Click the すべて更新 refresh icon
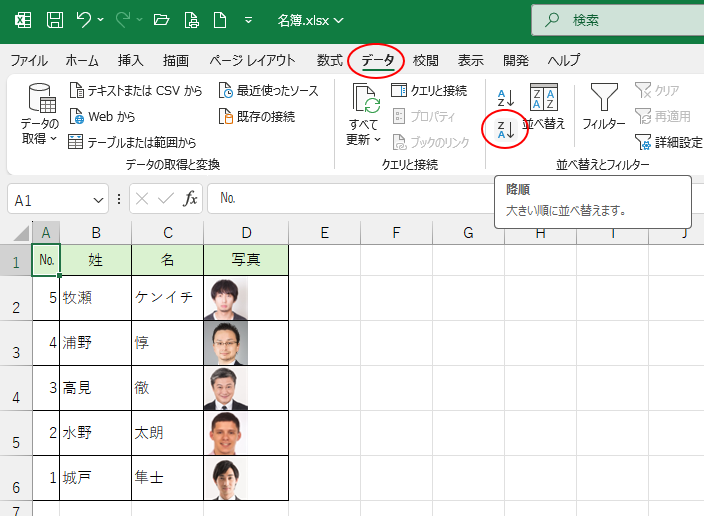Image resolution: width=704 pixels, height=516 pixels. click(365, 98)
